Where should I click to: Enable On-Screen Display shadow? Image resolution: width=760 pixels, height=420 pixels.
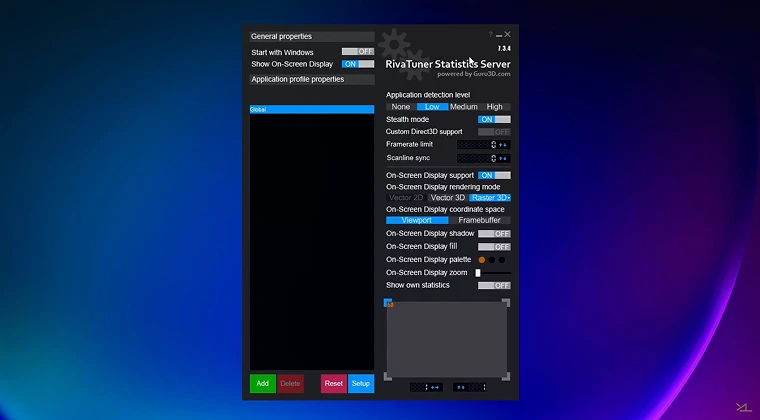pyautogui.click(x=494, y=234)
